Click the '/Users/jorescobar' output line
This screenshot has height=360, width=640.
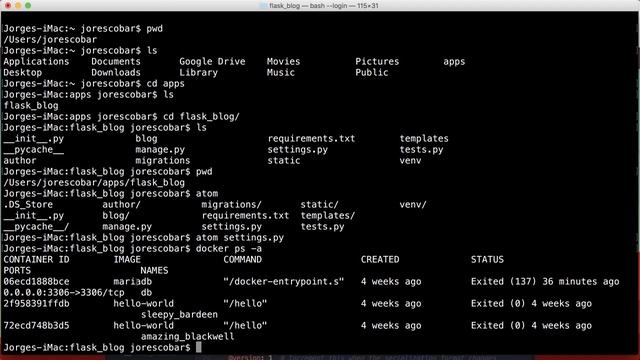(50, 40)
